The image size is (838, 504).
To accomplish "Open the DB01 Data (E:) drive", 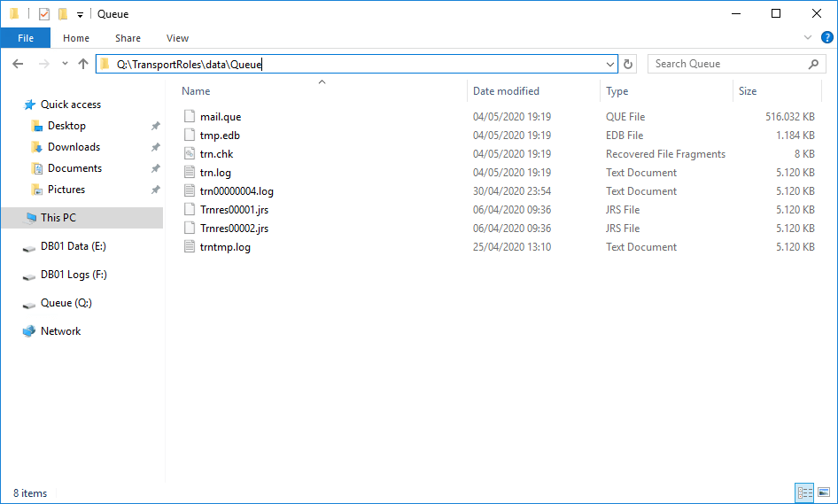I will 74,246.
